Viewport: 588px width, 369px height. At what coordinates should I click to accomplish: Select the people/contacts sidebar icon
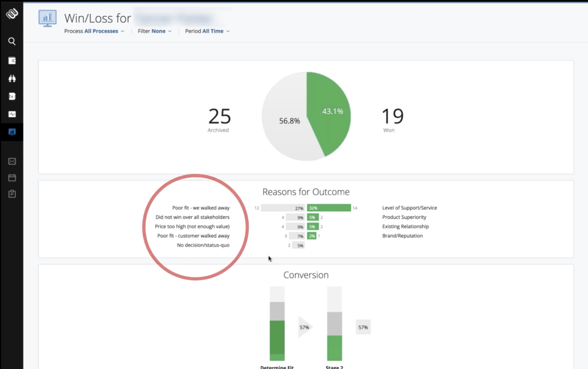12,96
